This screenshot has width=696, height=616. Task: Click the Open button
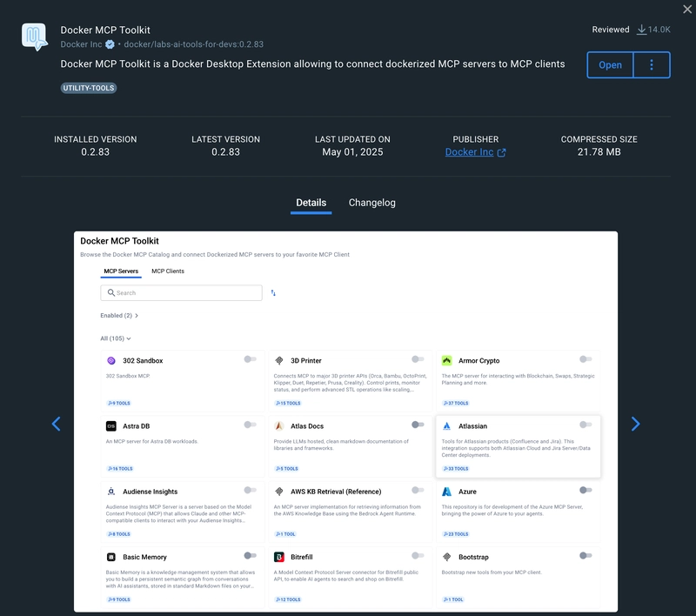[x=610, y=64]
